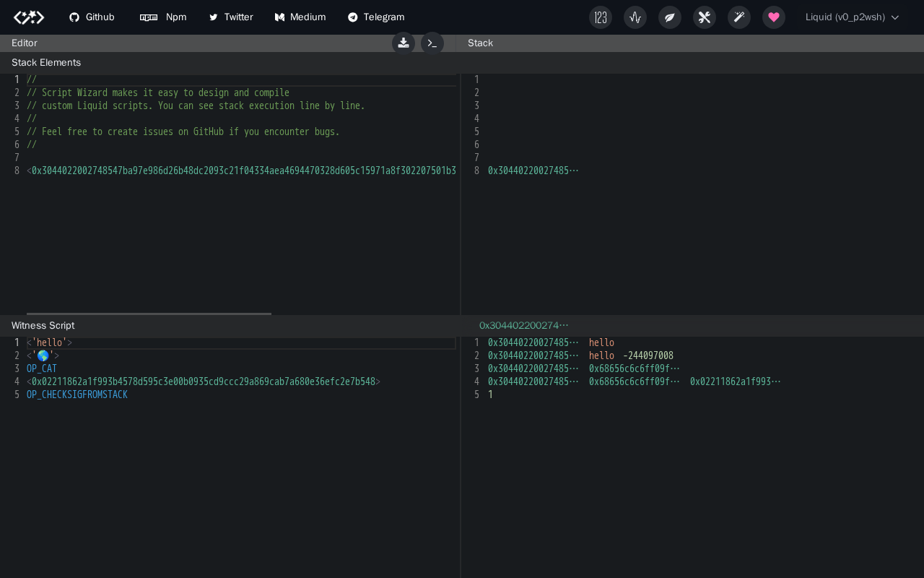Open the Github link

[92, 17]
